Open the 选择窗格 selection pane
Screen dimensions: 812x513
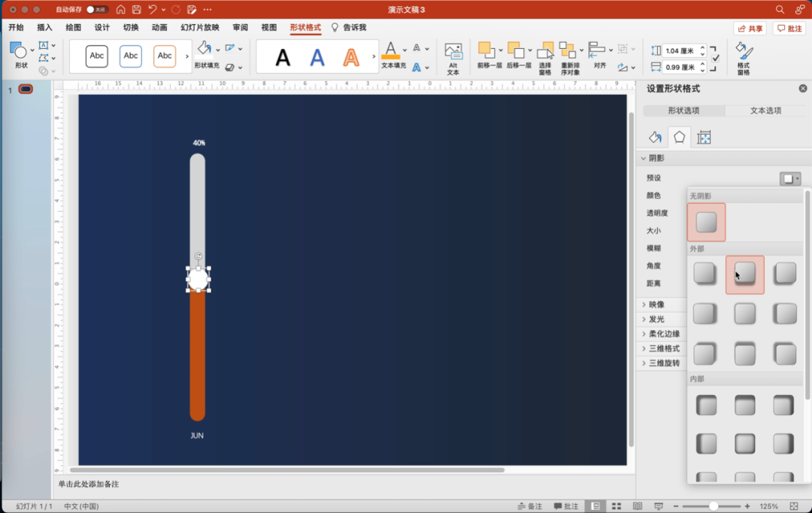tap(545, 58)
